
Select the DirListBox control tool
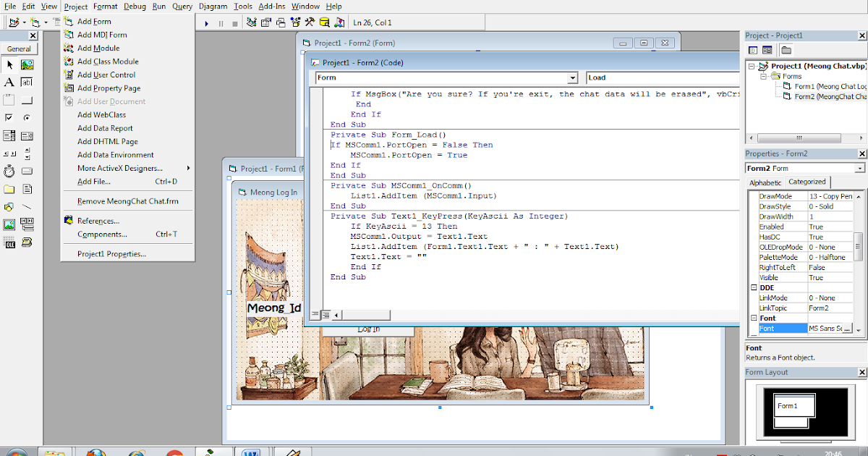(9, 189)
